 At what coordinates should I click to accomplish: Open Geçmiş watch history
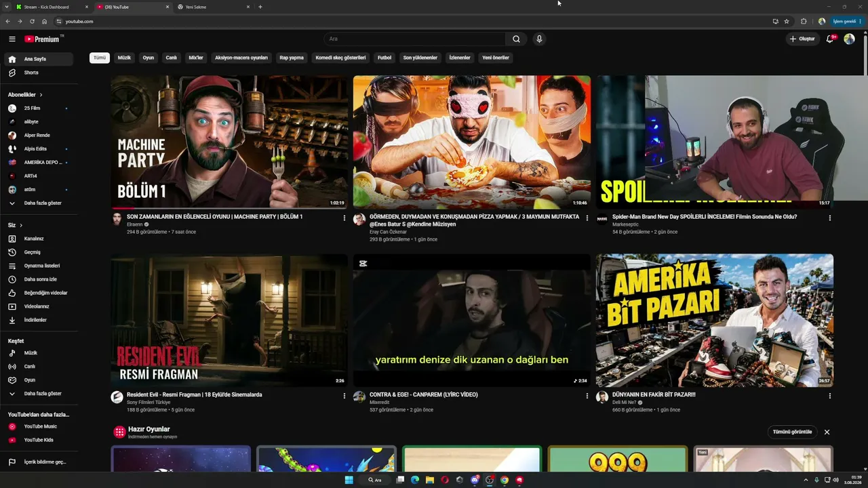pos(38,252)
